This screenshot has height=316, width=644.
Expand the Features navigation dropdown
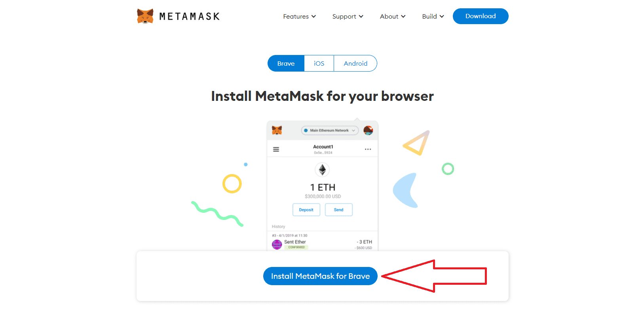point(299,16)
